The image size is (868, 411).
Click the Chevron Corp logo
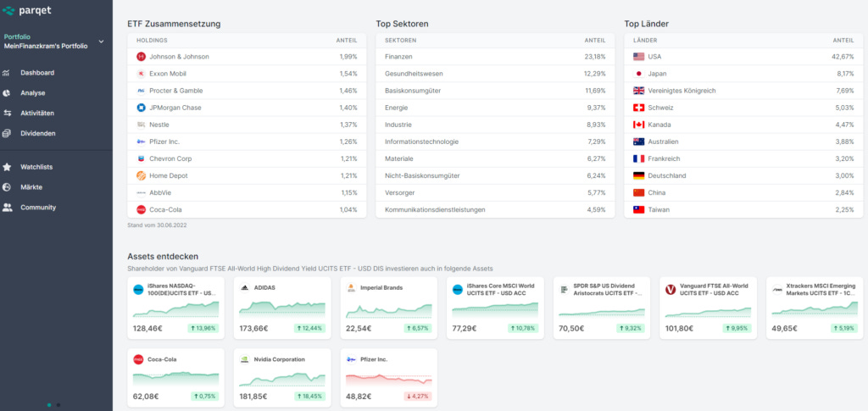click(x=141, y=158)
